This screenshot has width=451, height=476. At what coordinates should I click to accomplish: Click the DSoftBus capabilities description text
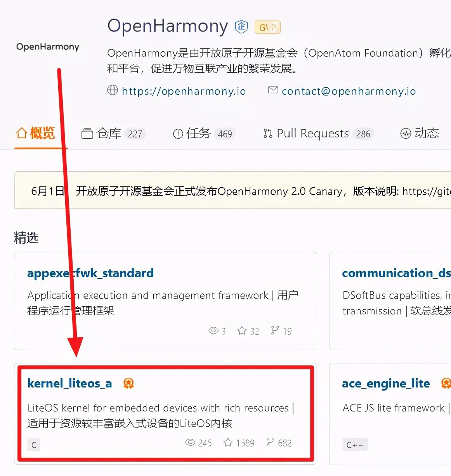coord(397,303)
